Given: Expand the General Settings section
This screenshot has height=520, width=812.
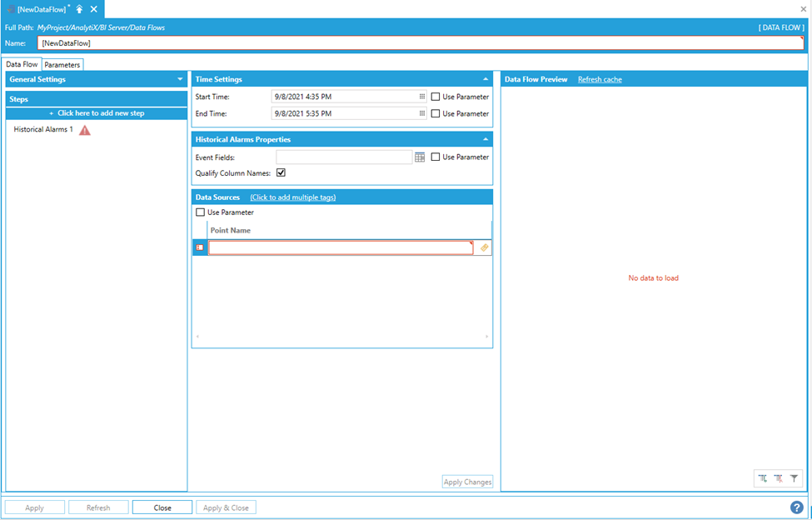Looking at the screenshot, I should pyautogui.click(x=180, y=79).
